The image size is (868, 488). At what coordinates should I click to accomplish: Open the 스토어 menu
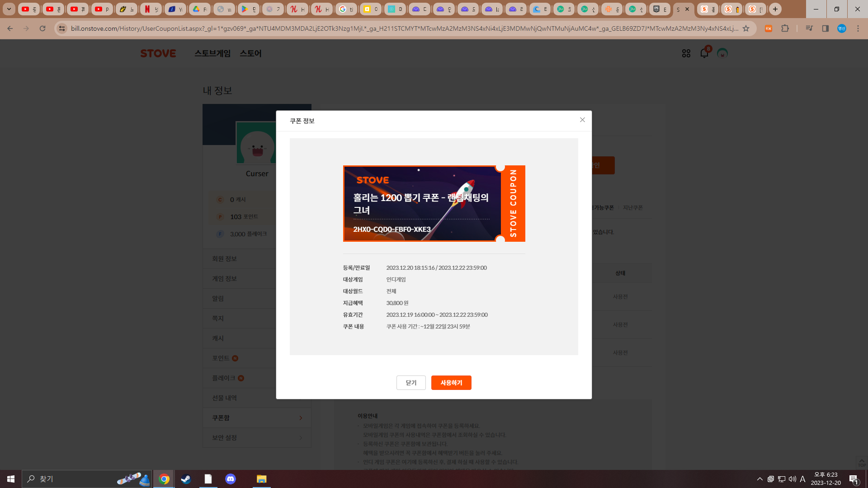[250, 53]
